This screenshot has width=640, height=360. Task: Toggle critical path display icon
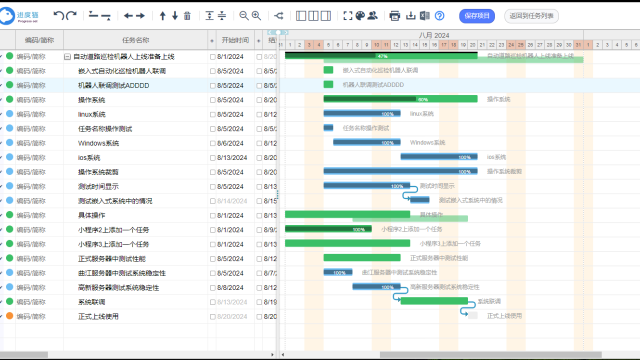point(279,16)
